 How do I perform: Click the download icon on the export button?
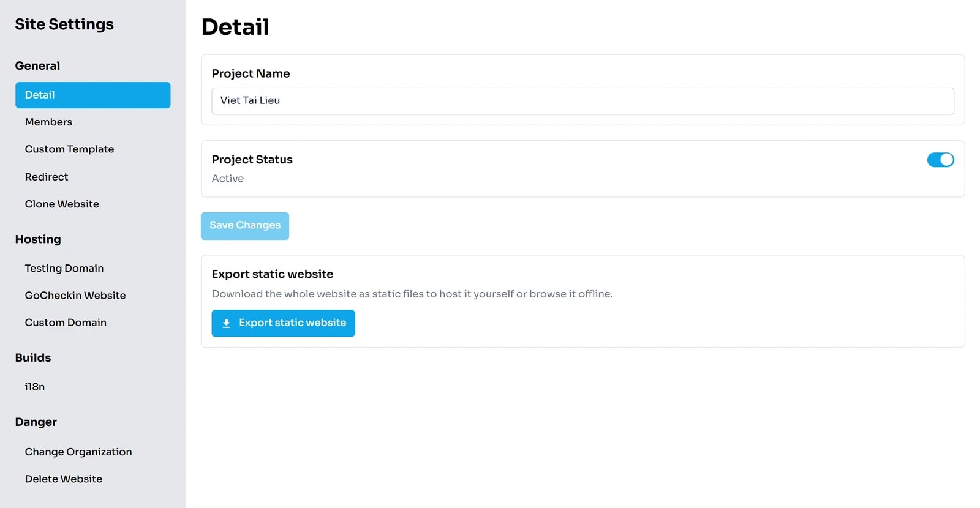[226, 323]
